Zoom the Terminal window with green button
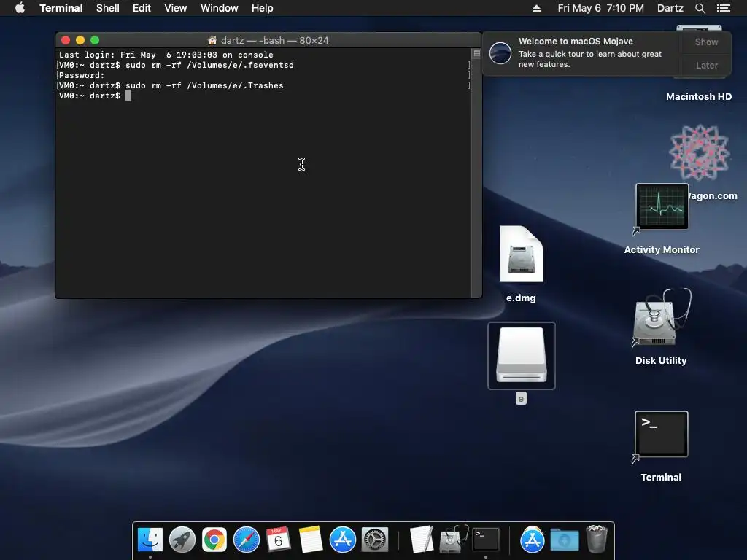This screenshot has height=560, width=747. [x=95, y=41]
